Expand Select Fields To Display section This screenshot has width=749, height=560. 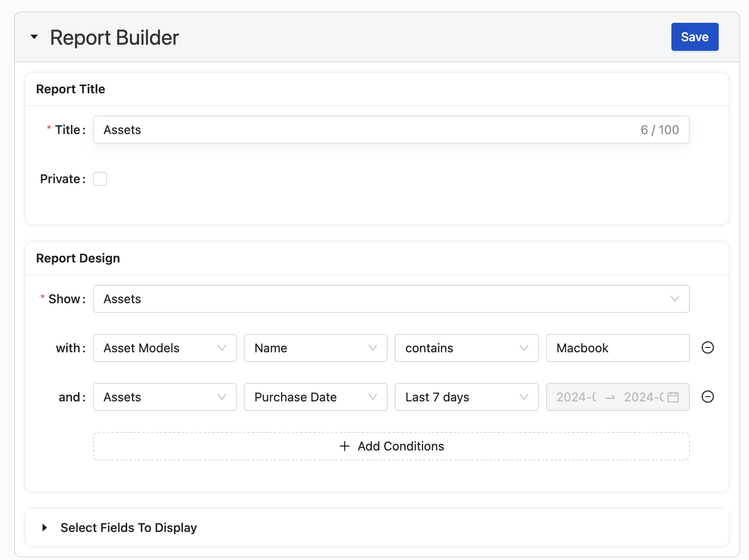click(45, 528)
